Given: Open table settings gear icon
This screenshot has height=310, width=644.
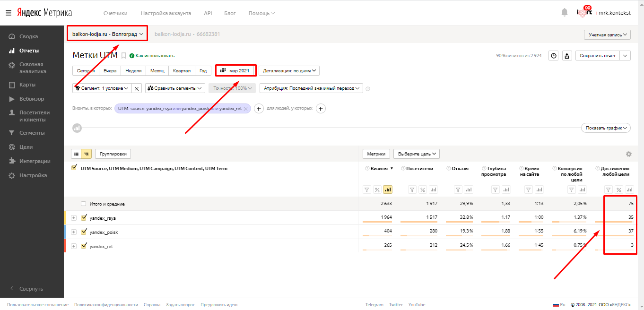Looking at the screenshot, I should [x=628, y=154].
